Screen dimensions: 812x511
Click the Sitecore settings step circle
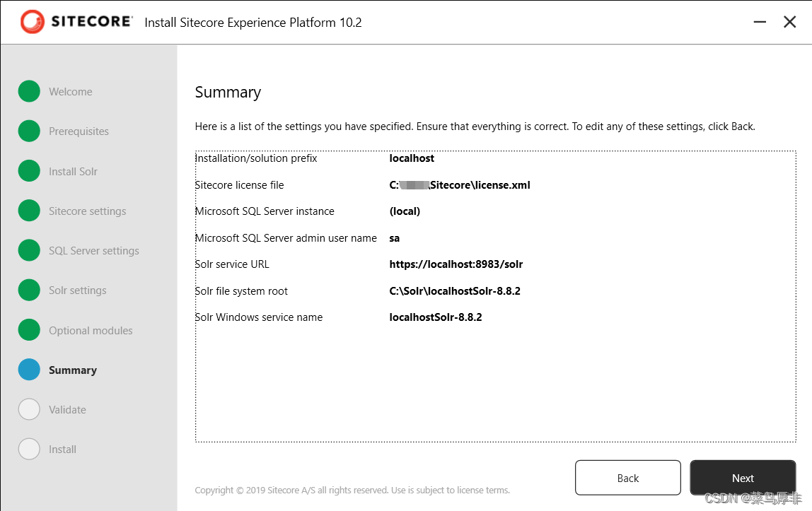point(29,211)
